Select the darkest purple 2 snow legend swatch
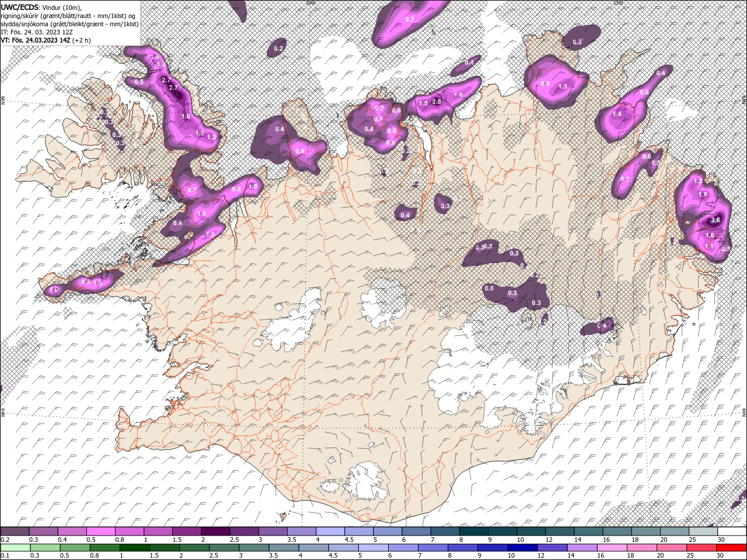 pos(215,531)
